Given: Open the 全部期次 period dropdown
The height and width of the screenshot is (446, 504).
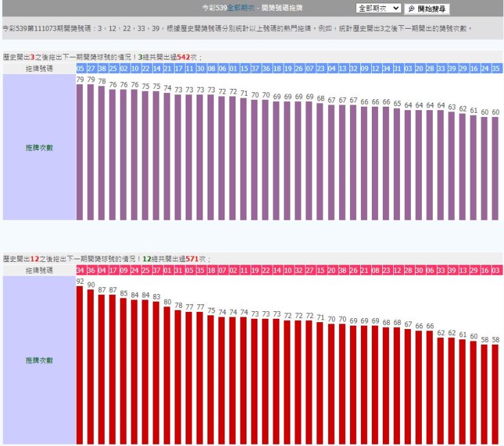Looking at the screenshot, I should [379, 9].
